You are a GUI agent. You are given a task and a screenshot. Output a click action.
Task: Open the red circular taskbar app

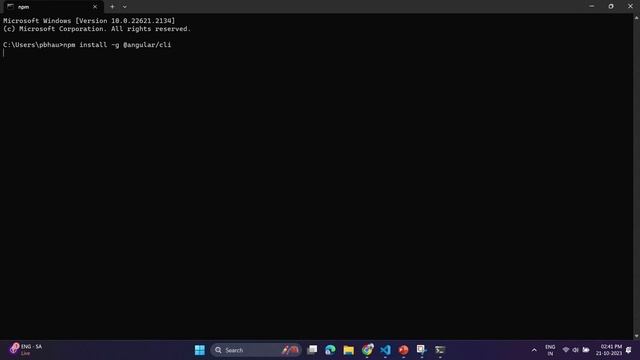pos(404,350)
